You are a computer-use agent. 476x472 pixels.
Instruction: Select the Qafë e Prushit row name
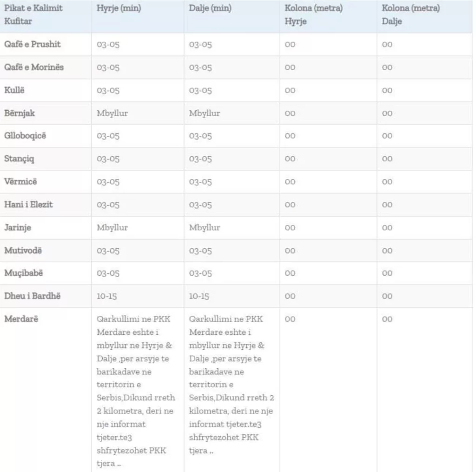point(33,44)
